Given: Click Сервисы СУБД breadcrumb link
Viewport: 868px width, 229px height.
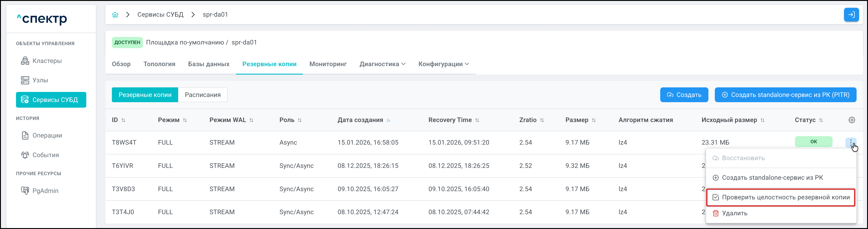Looking at the screenshot, I should pos(160,14).
